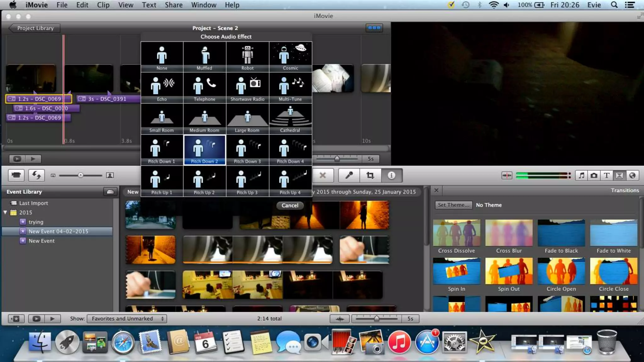Open the camera import window
The height and width of the screenshot is (362, 644).
16,175
